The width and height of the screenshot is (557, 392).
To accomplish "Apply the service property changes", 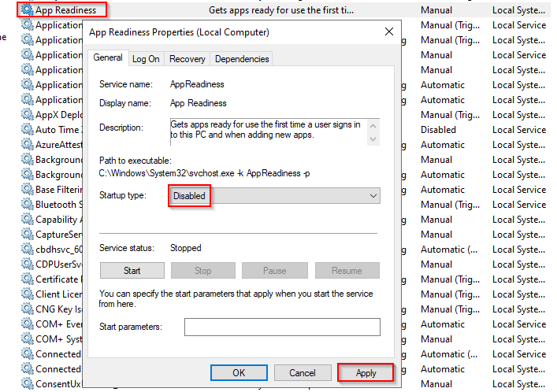I will (x=366, y=373).
